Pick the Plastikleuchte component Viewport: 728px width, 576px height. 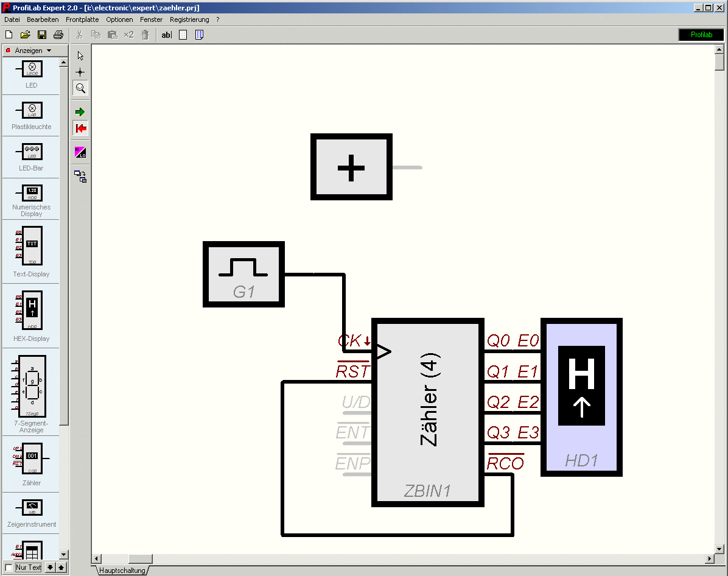click(31, 116)
